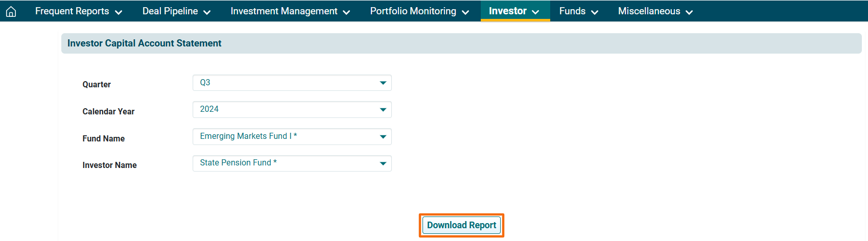Expand the Calendar Year dropdown arrow
This screenshot has height=241, width=868.
pyautogui.click(x=383, y=110)
